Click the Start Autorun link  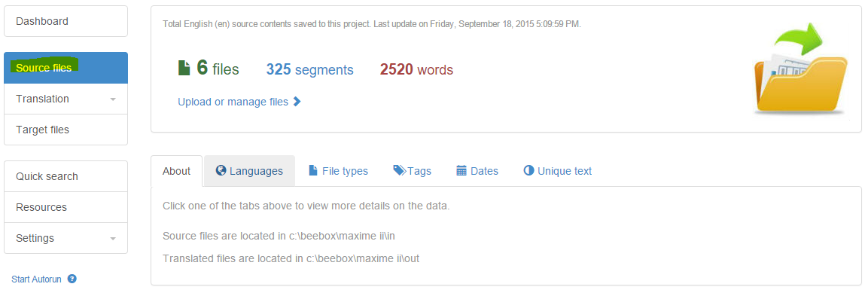(x=38, y=279)
